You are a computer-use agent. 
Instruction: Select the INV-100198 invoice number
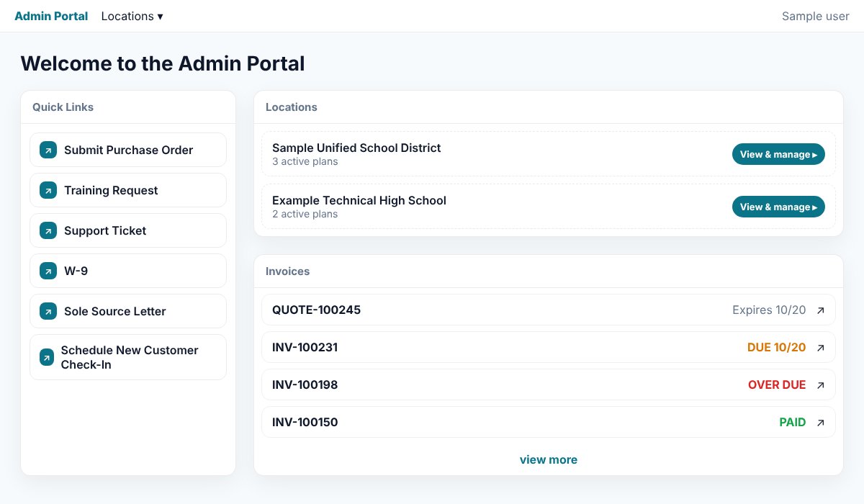coord(305,385)
